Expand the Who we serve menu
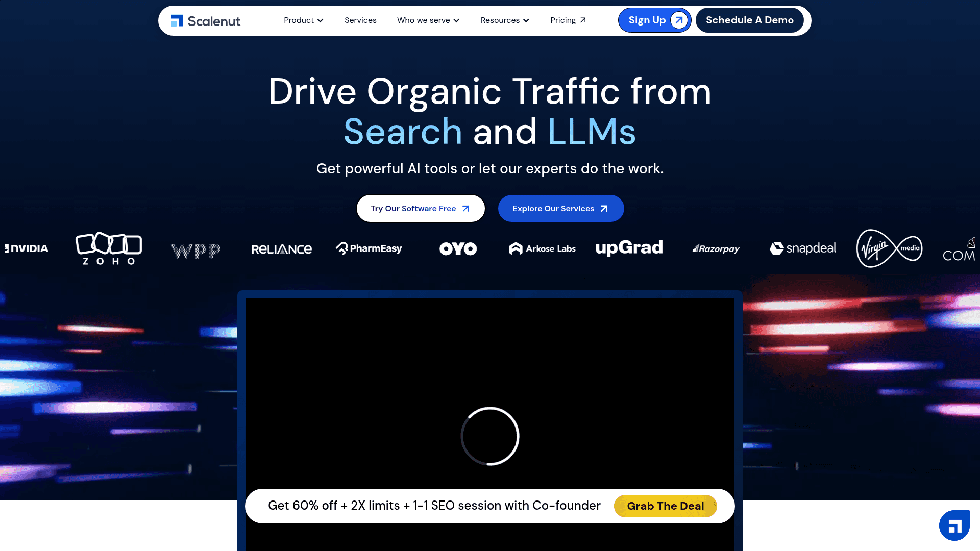 (x=428, y=20)
